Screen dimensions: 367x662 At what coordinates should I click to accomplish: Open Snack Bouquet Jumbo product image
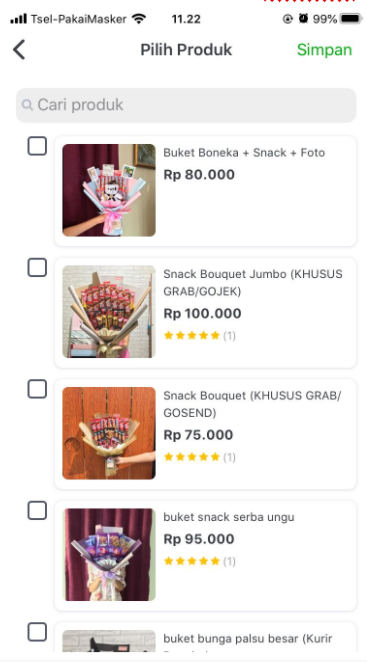pos(109,312)
